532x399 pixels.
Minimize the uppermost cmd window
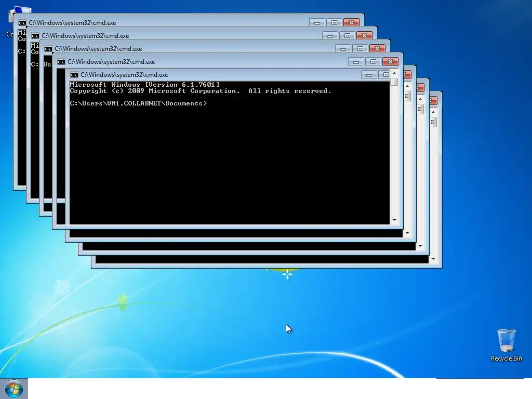[x=317, y=22]
